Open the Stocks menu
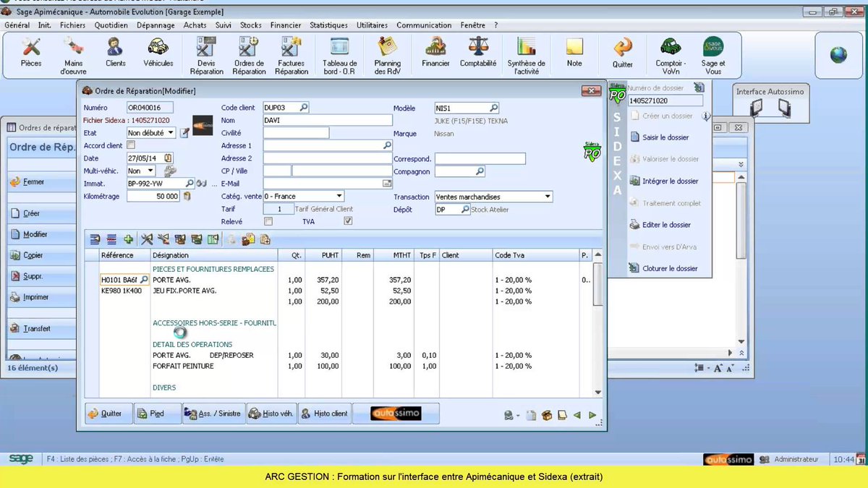Viewport: 868px width, 488px height. click(251, 25)
